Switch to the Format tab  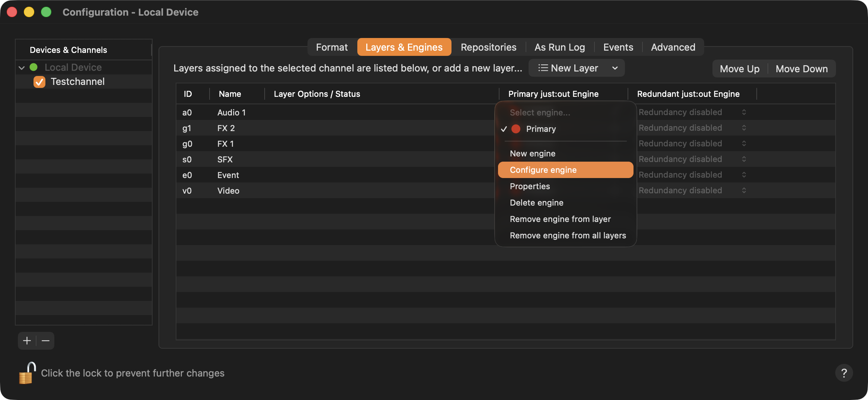332,47
